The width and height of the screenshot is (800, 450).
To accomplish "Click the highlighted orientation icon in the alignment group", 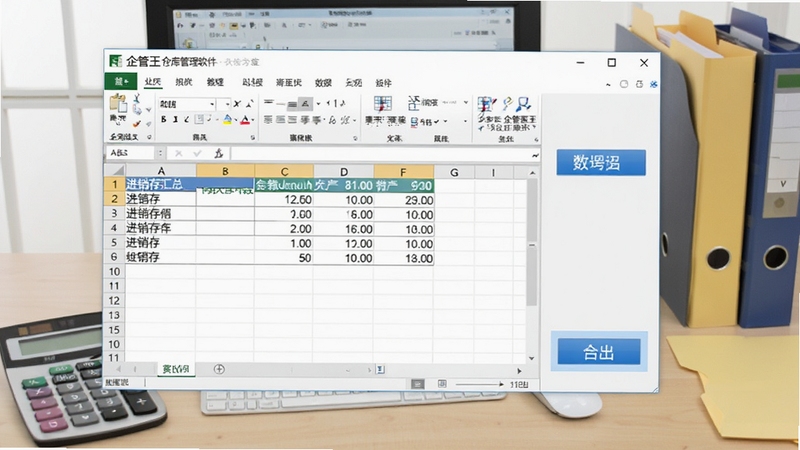I will point(305,104).
